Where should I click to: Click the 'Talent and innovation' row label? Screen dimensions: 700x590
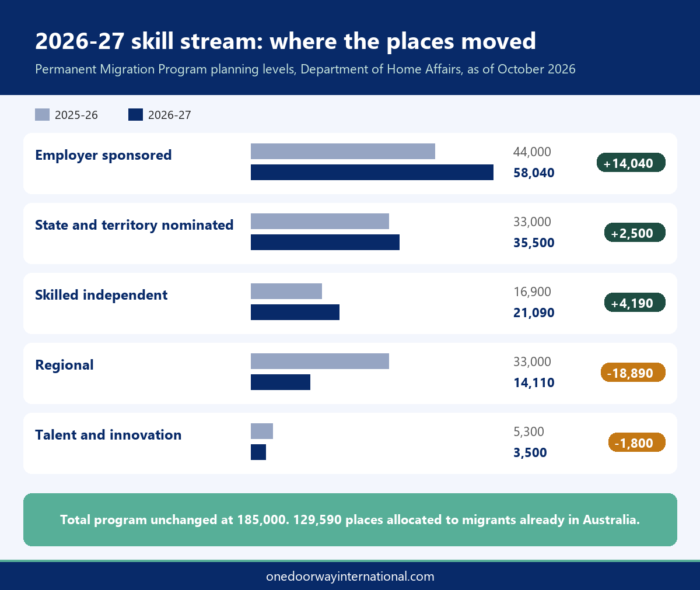108,435
